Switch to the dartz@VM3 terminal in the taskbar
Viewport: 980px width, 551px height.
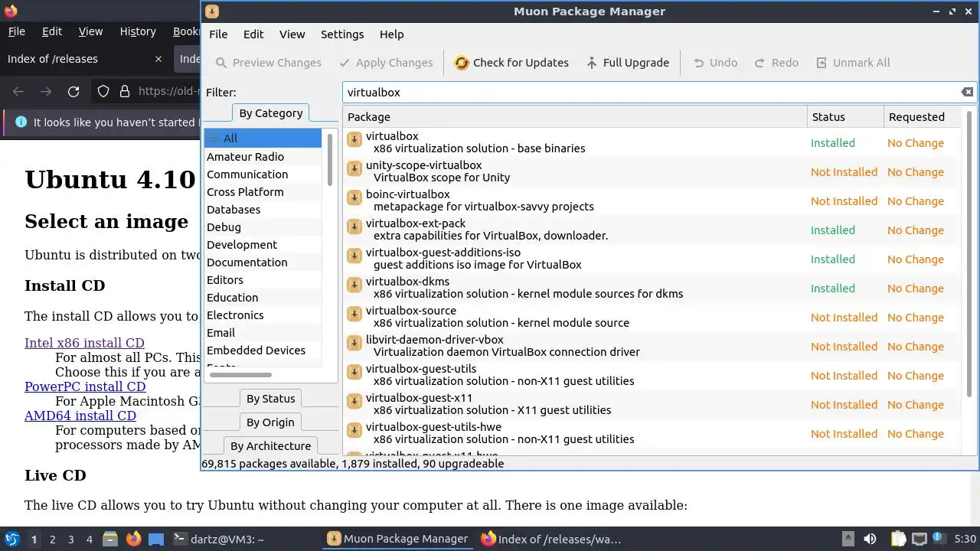(x=220, y=539)
